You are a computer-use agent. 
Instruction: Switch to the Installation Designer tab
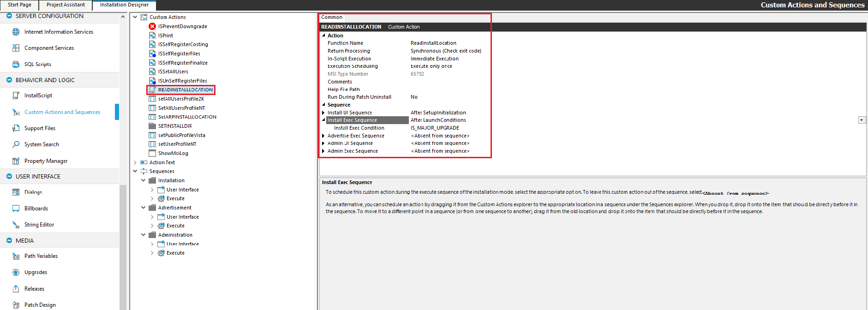124,5
